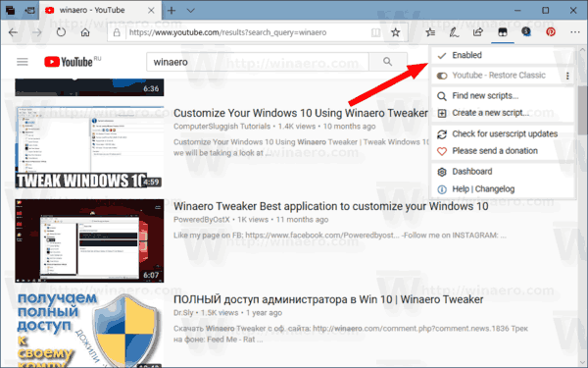Click the YouTube logo
The height and width of the screenshot is (368, 588).
click(69, 62)
